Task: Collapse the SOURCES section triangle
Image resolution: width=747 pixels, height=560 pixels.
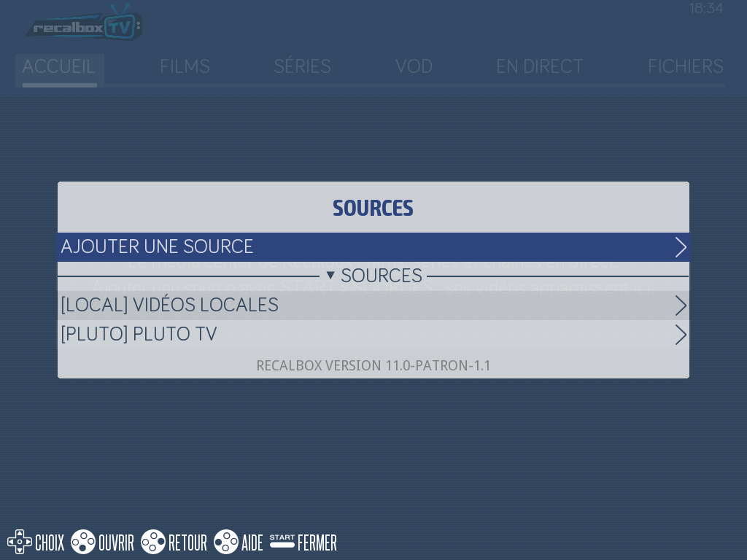Action: 330,275
